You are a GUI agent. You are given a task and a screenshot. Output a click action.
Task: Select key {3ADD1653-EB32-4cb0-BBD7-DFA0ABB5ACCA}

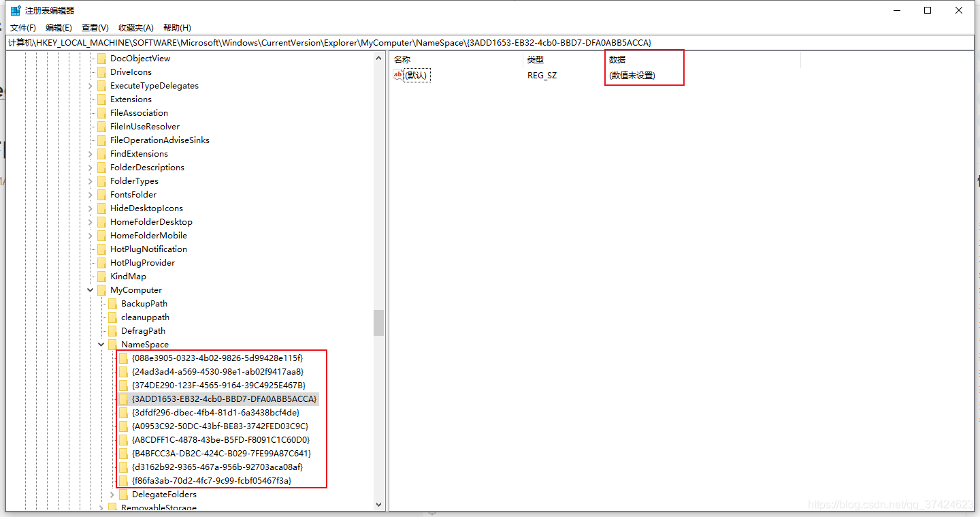coord(225,399)
